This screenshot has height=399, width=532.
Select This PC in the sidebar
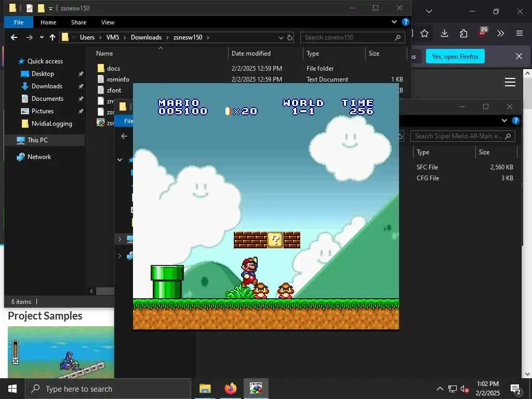coord(37,140)
